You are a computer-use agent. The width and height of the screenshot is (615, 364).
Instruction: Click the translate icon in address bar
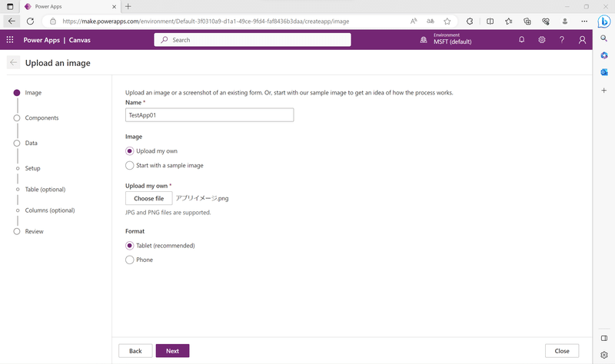(430, 22)
